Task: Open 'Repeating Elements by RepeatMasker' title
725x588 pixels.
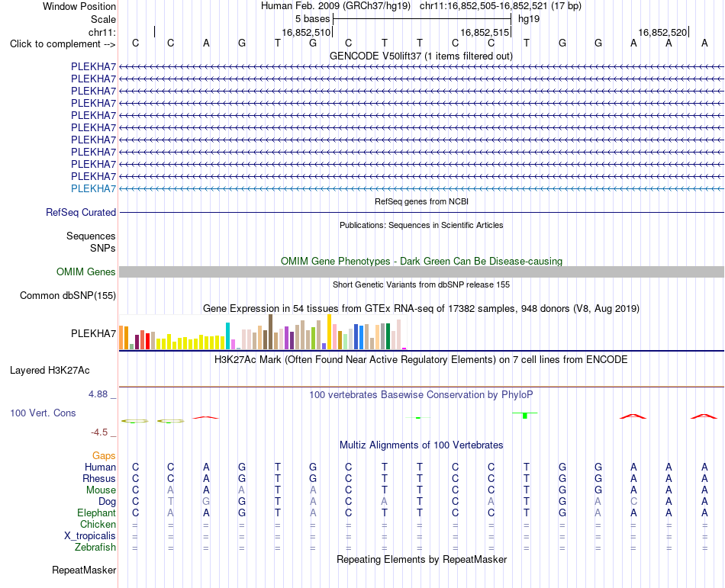Action: point(421,560)
